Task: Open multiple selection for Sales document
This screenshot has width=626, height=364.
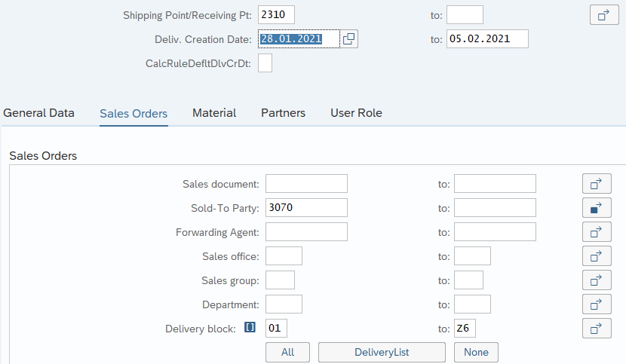Action: pos(597,183)
